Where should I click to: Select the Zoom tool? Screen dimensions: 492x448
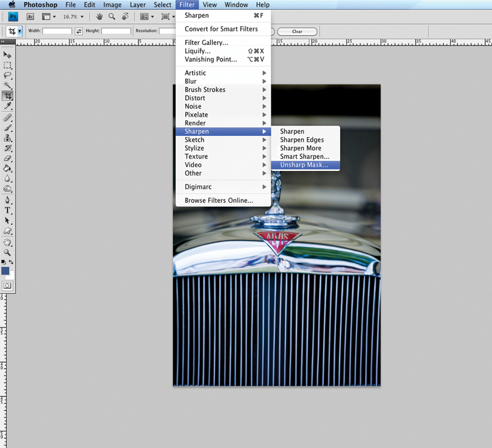[x=8, y=252]
